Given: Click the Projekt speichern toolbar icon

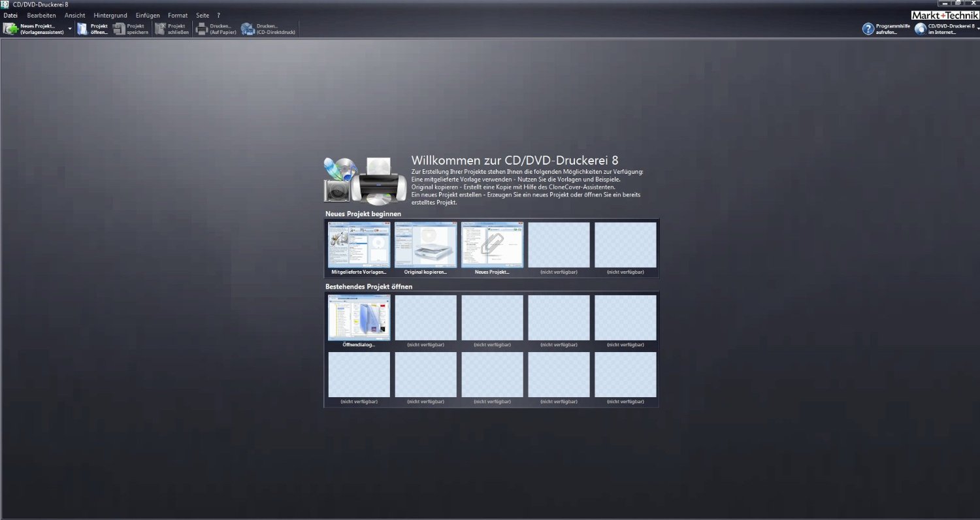Looking at the screenshot, I should [118, 29].
